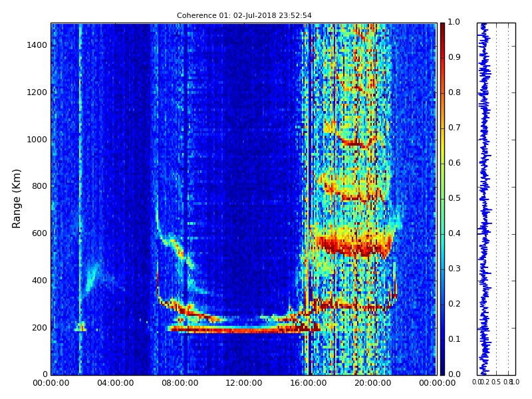Click the blue coherence profile line in side plot
532x399 pixels.
(x=485, y=199)
